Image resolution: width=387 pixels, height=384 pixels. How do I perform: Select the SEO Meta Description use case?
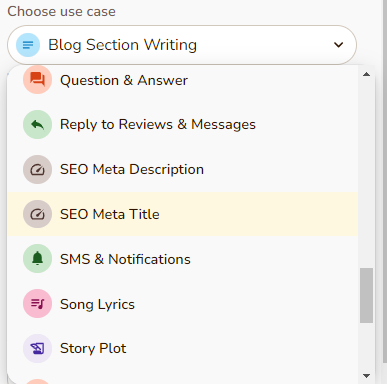[183, 170]
